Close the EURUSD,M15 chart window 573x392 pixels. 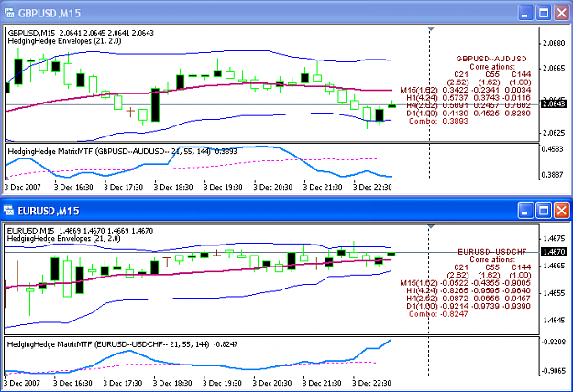[561, 211]
